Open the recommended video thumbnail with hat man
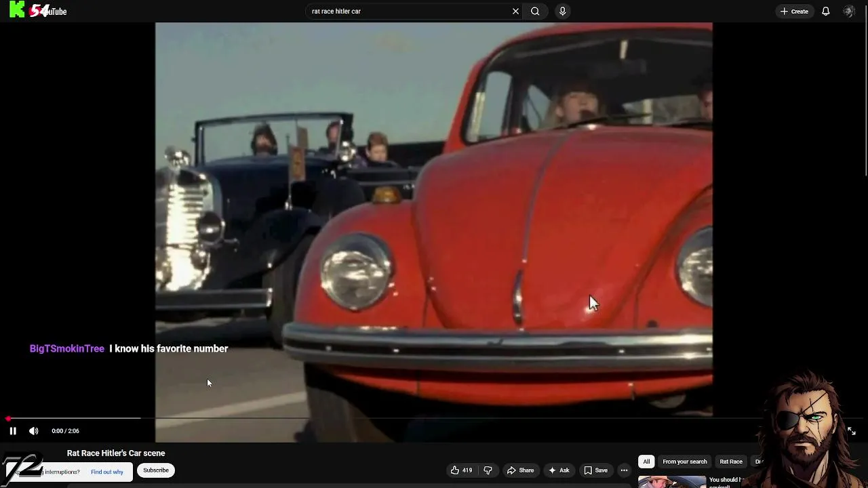The height and width of the screenshot is (488, 868). [x=671, y=482]
